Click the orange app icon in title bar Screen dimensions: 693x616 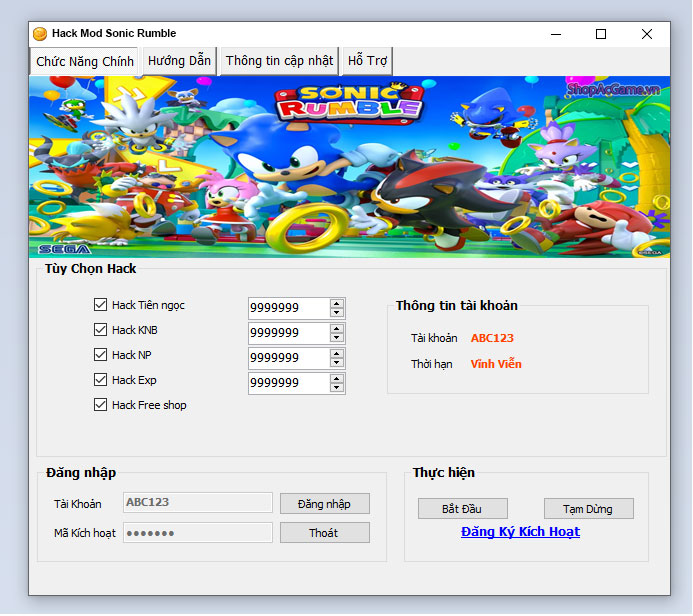point(40,34)
